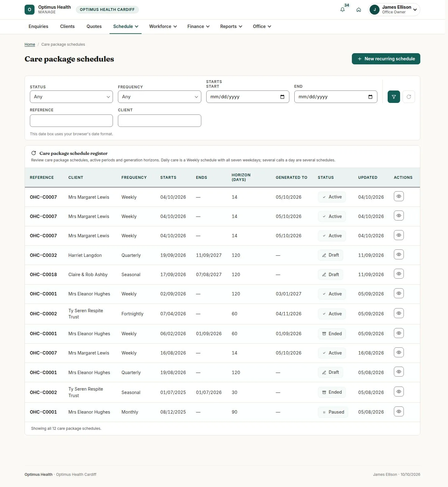
Task: Open the Clients page
Action: [67, 26]
